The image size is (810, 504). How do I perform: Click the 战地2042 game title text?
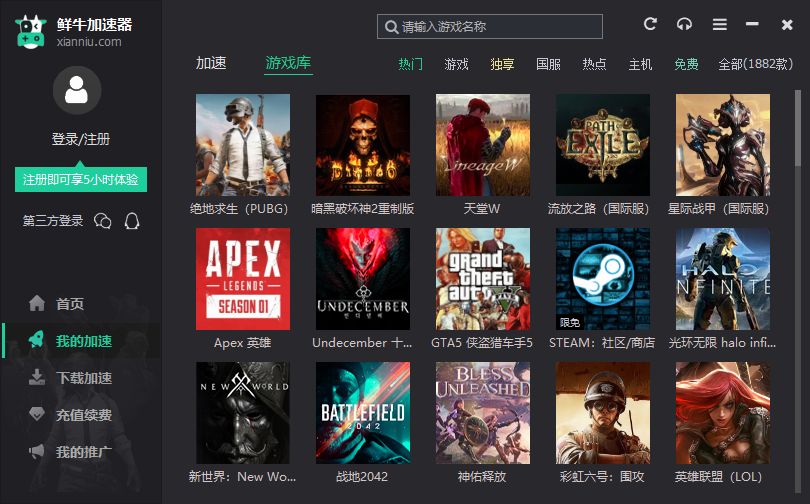[x=362, y=477]
